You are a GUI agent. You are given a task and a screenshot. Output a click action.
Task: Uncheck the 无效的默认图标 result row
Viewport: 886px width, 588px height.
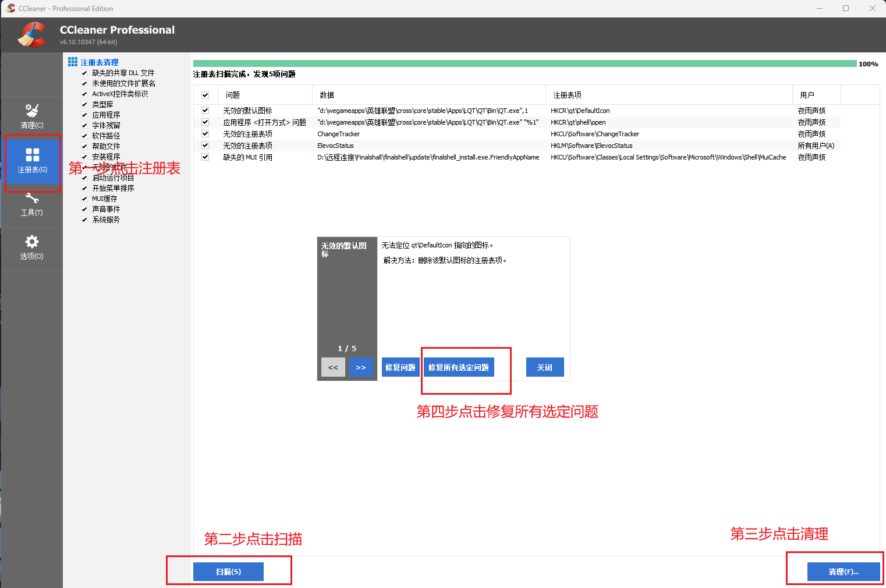tap(205, 110)
